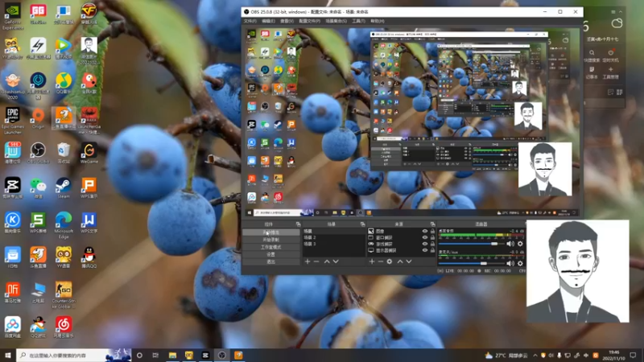Open 帮助(H) menu in OBS
Image resolution: width=644 pixels, height=362 pixels.
(x=377, y=21)
